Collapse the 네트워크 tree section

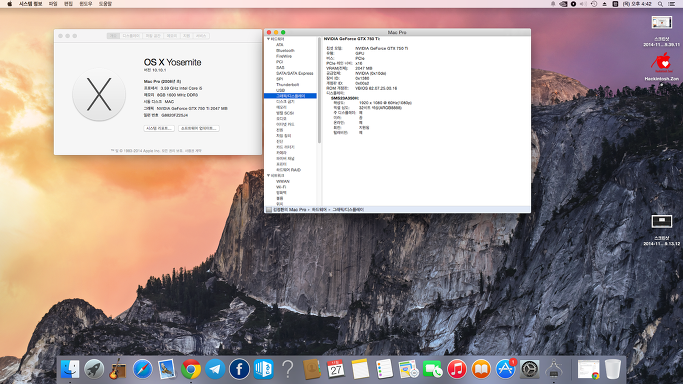[268, 175]
